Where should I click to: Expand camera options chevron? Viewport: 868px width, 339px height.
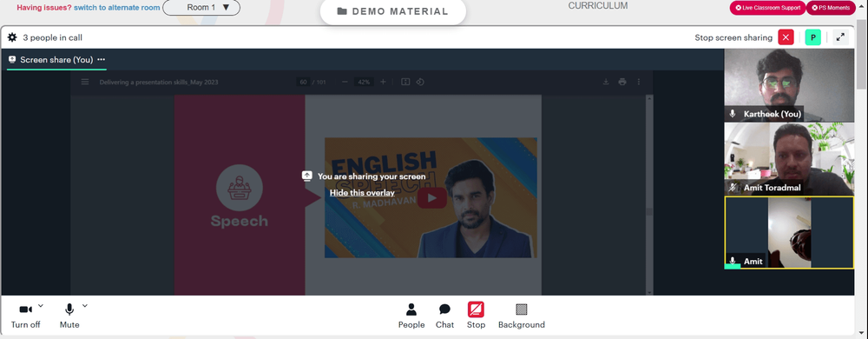pyautogui.click(x=41, y=305)
